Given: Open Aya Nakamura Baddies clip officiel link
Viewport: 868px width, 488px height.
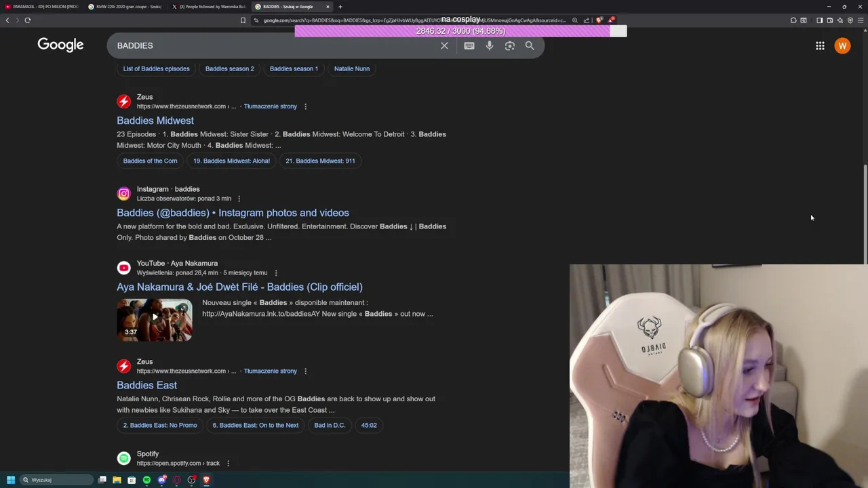Looking at the screenshot, I should [x=239, y=287].
